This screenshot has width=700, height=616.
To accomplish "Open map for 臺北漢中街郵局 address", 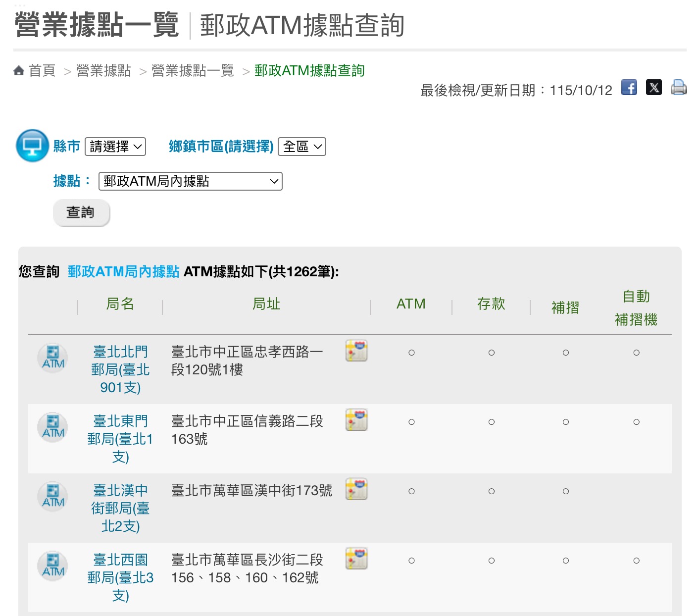I will pyautogui.click(x=356, y=489).
